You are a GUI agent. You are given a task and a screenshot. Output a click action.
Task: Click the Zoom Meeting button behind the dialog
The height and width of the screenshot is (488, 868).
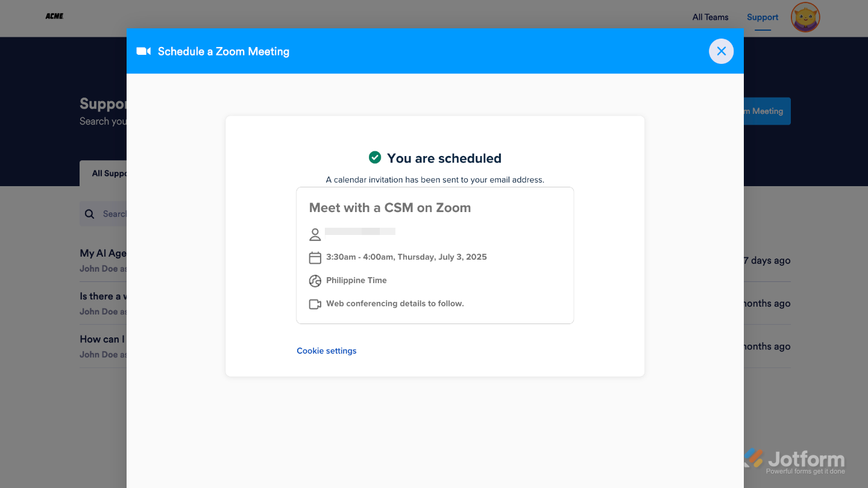tap(767, 111)
